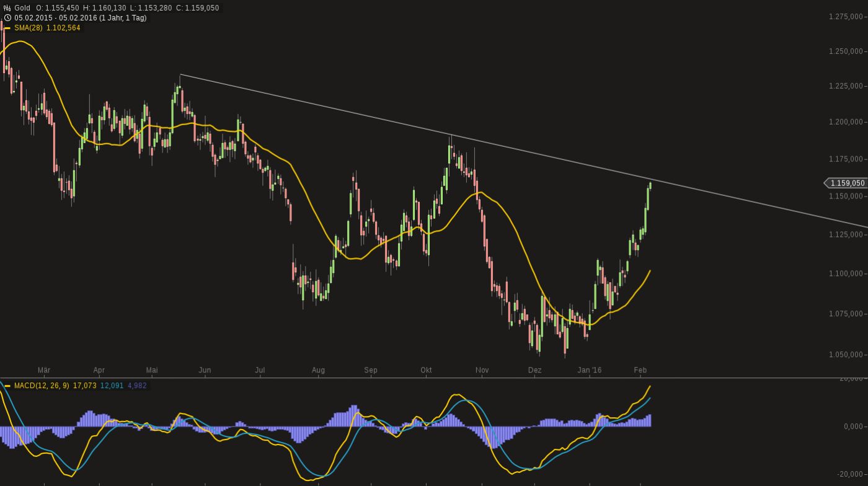The width and height of the screenshot is (868, 486).
Task: Click the low value L: 1.153,280
Action: coord(151,8)
